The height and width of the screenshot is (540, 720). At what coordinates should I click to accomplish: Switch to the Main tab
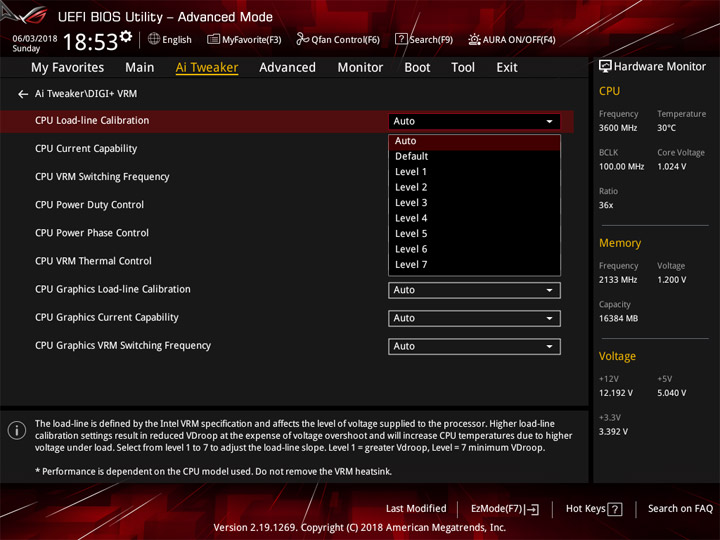pyautogui.click(x=140, y=68)
